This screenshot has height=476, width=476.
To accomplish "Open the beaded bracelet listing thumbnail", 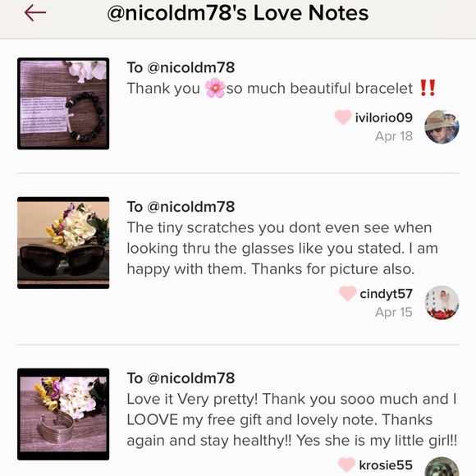I will tap(63, 103).
